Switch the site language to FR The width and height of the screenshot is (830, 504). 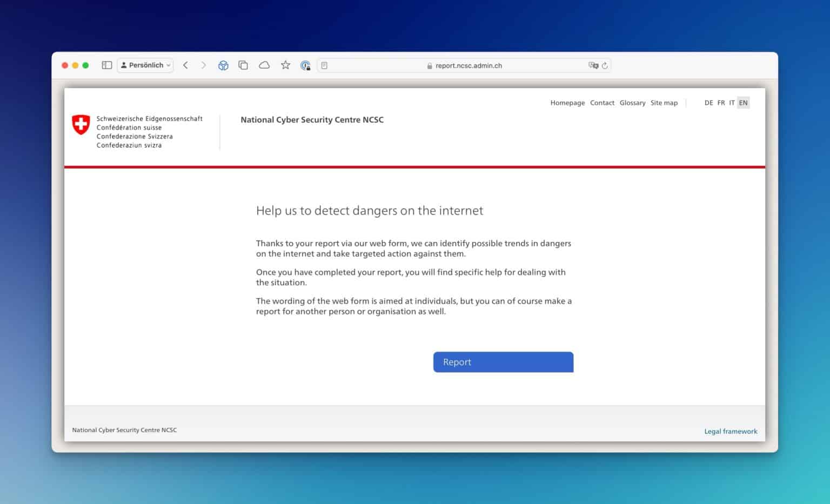tap(721, 103)
